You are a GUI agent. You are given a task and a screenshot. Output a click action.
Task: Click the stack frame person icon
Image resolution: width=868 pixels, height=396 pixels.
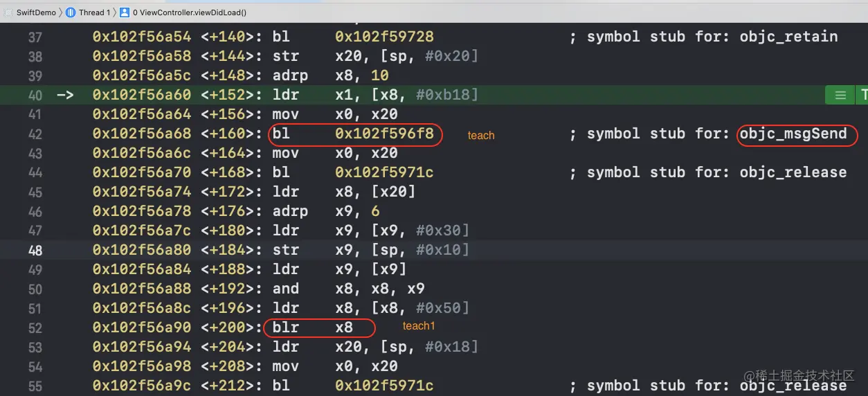(x=124, y=12)
